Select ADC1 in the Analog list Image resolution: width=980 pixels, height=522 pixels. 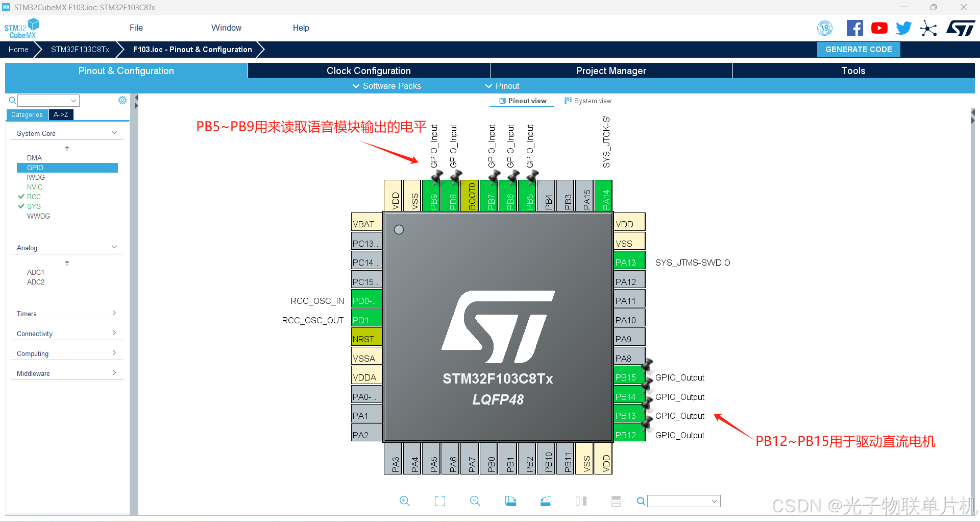36,272
